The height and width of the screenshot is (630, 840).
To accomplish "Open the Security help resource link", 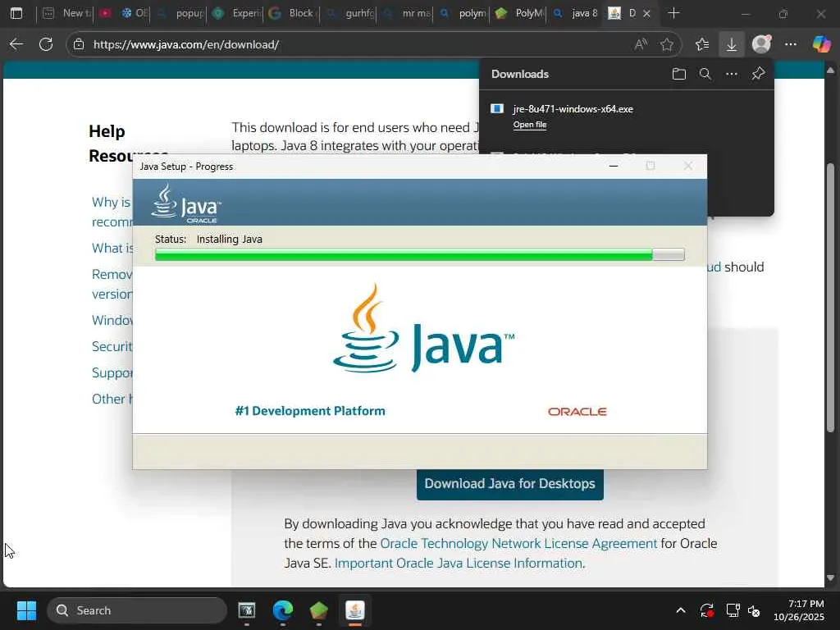I will 112,347.
